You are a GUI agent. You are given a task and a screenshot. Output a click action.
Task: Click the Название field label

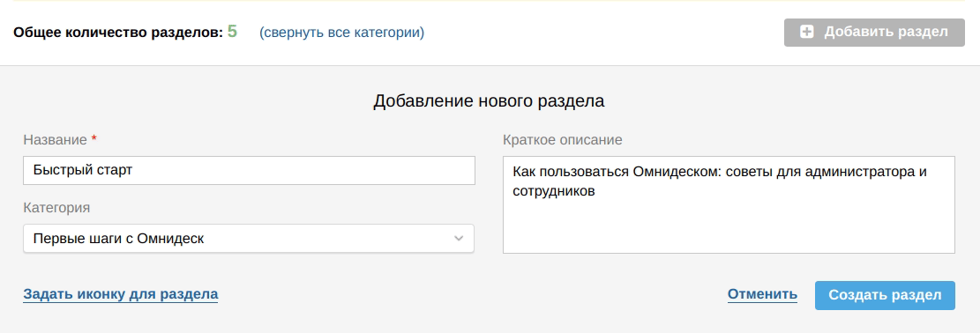tap(55, 140)
